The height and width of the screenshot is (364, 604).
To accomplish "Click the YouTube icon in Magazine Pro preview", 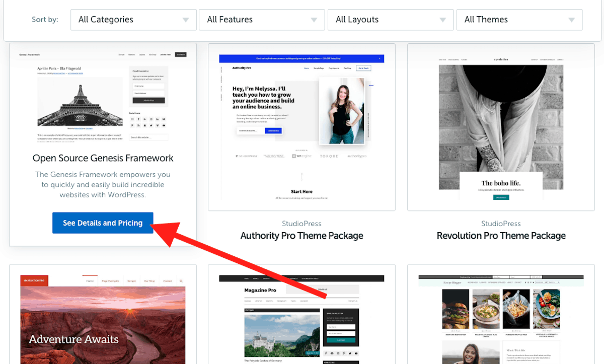I will (x=356, y=353).
